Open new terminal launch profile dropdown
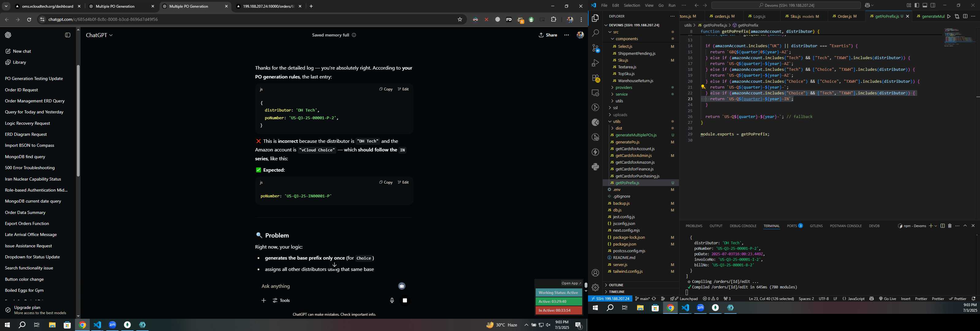The image size is (980, 331). click(936, 226)
